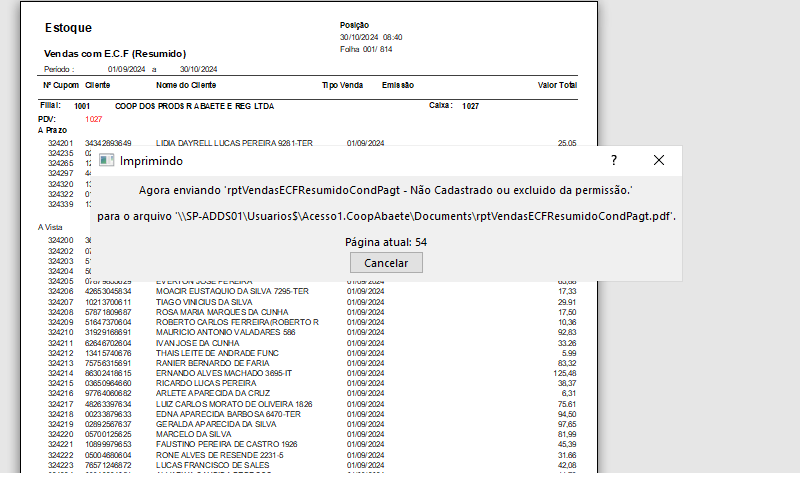Click the 'Vendas com E.C.F (Resumido)' heading
The width and height of the screenshot is (800, 482).
pos(115,53)
